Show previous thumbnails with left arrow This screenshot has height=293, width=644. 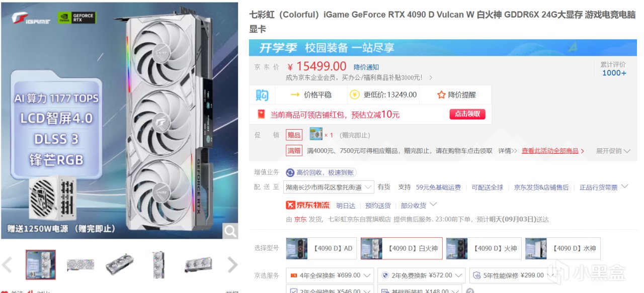pyautogui.click(x=7, y=264)
